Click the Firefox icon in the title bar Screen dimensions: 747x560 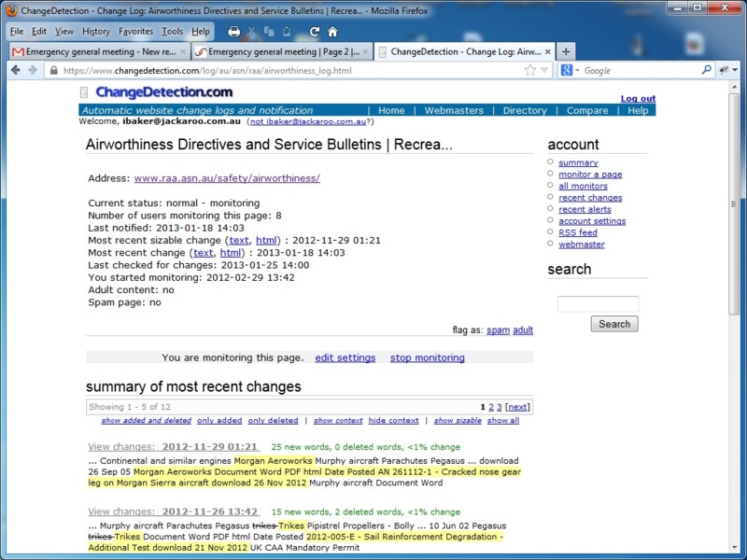tap(11, 10)
